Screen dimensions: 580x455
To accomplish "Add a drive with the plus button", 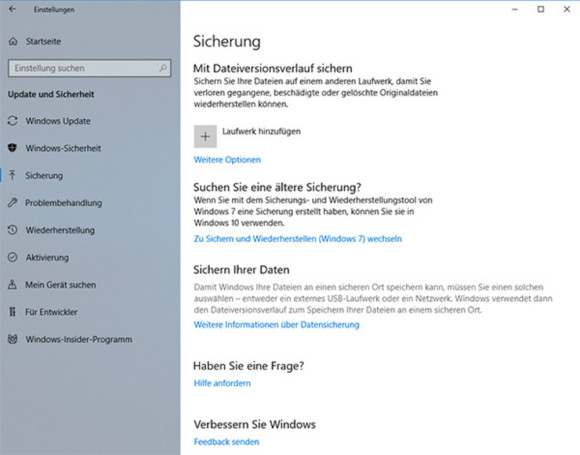I will click(205, 136).
